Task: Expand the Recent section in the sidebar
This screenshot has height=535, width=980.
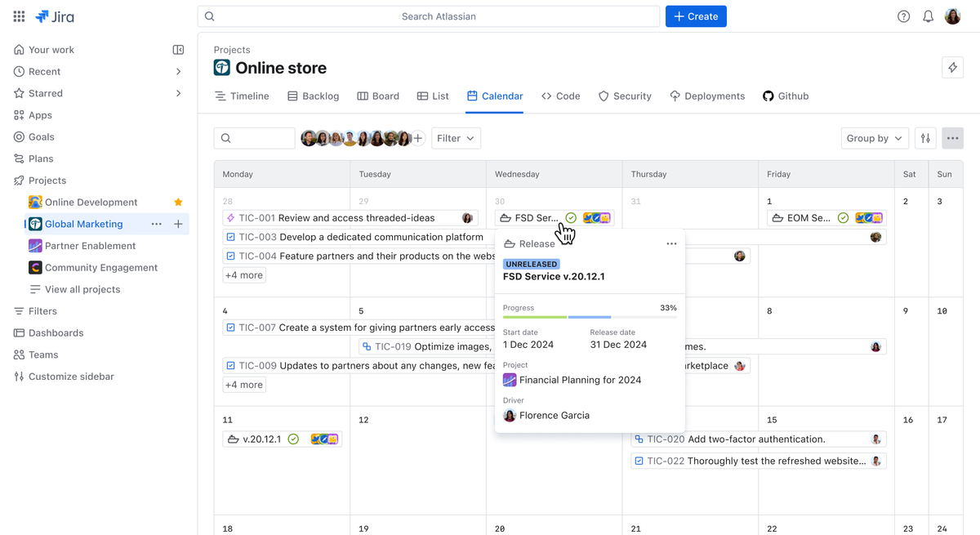Action: pyautogui.click(x=178, y=71)
